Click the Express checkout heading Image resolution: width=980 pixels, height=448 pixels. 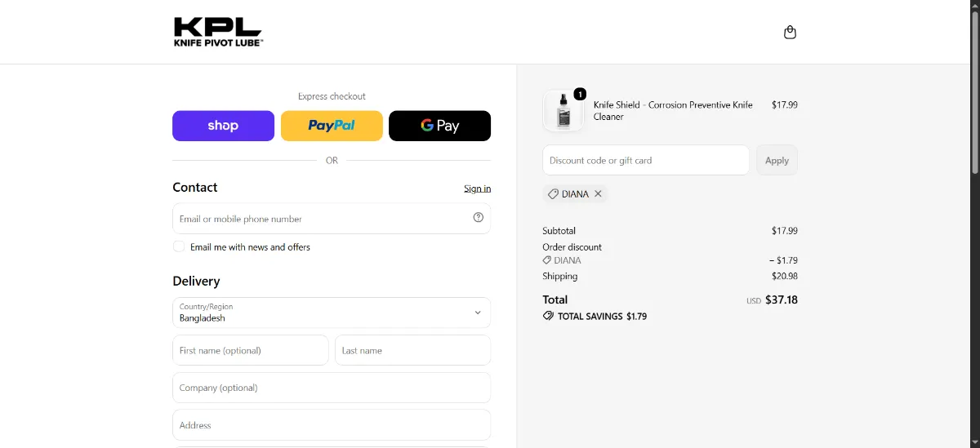point(332,96)
